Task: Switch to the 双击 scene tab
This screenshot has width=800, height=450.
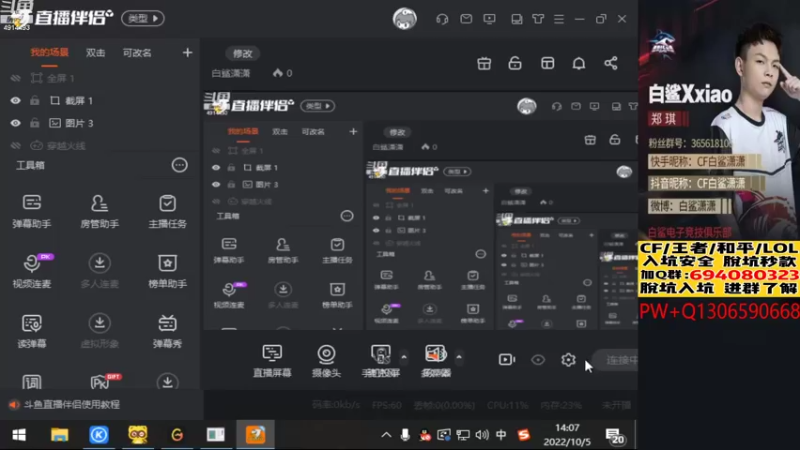Action: pos(95,53)
